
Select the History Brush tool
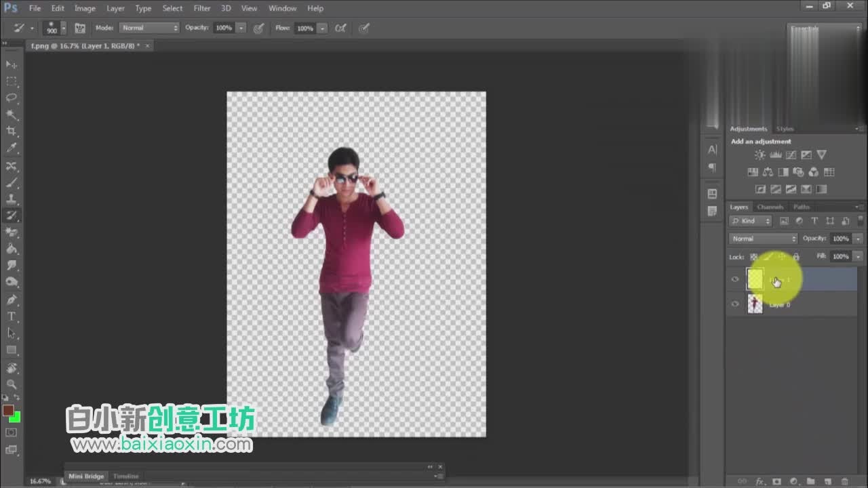12,216
